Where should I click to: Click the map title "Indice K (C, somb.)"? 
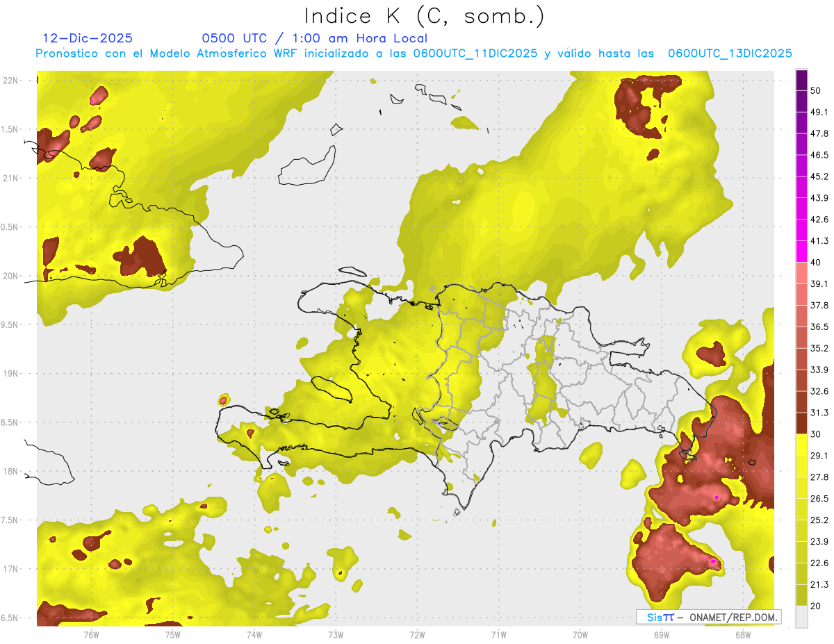(425, 16)
